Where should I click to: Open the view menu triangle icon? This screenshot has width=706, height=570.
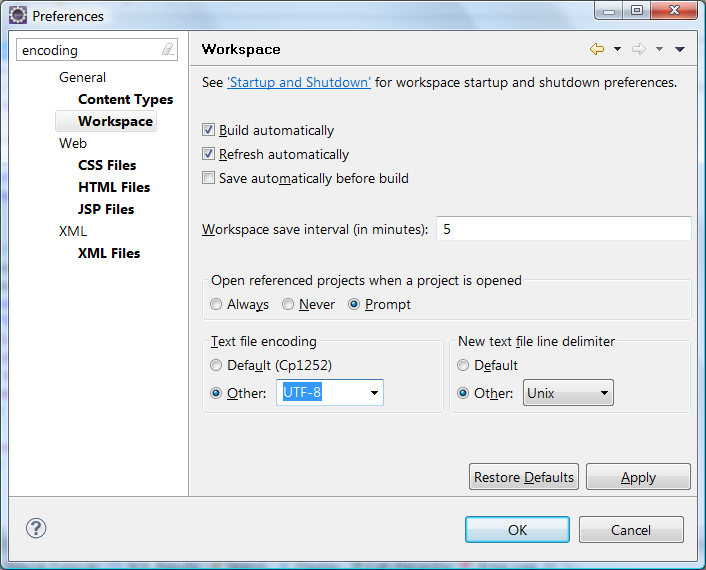click(680, 49)
